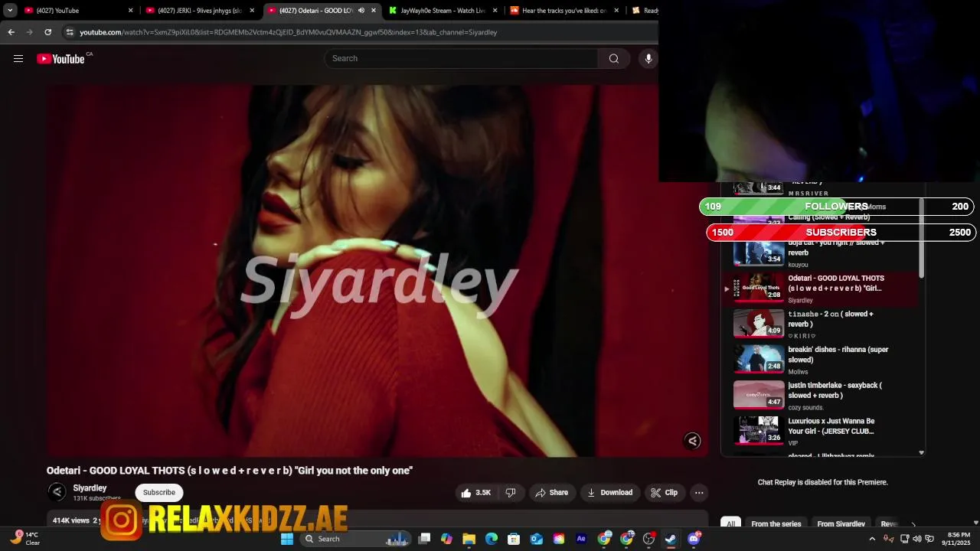
Task: Open Steam from the taskbar
Action: click(671, 539)
